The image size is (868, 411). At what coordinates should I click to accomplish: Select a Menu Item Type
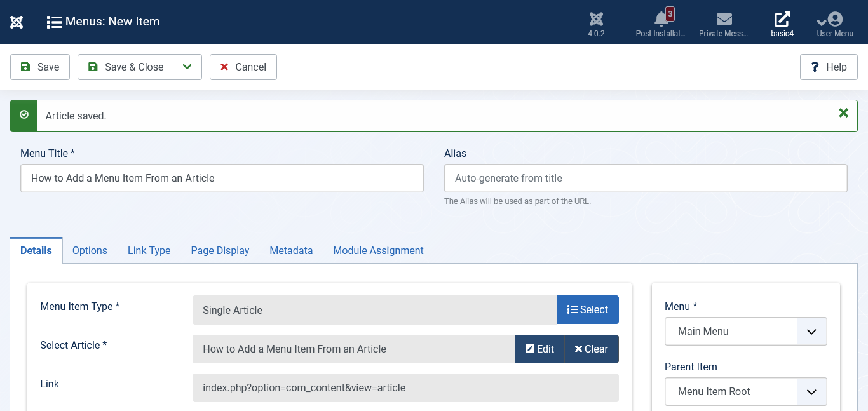pos(587,310)
